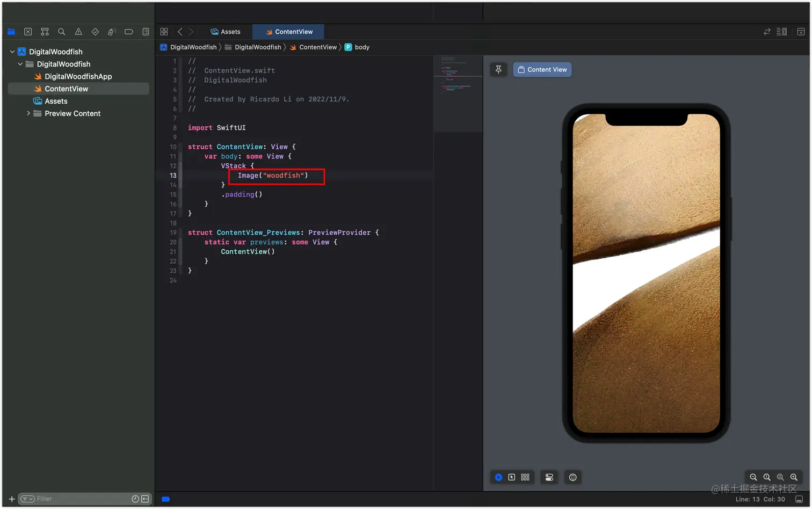Expand the Preview Content folder
The width and height of the screenshot is (812, 509).
28,113
